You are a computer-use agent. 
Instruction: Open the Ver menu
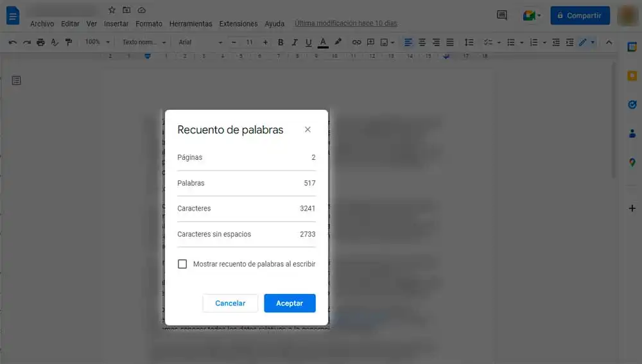click(91, 24)
